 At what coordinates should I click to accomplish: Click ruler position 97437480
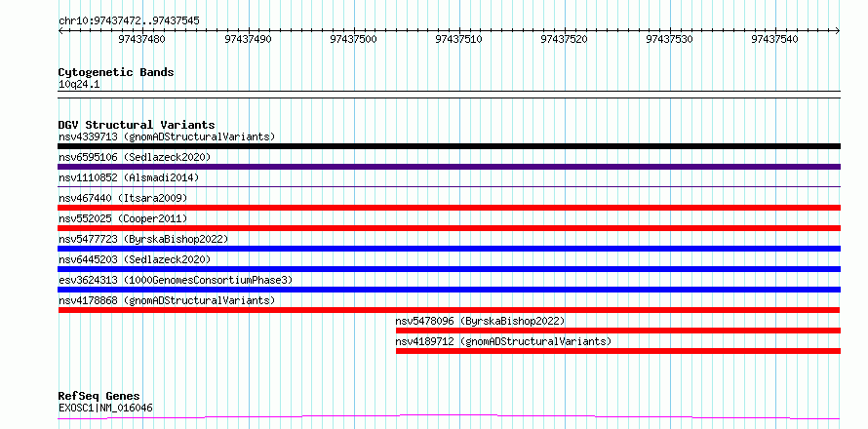coord(141,39)
